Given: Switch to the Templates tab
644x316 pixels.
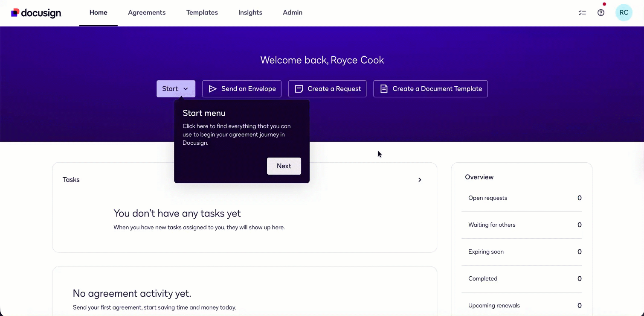Looking at the screenshot, I should tap(202, 13).
